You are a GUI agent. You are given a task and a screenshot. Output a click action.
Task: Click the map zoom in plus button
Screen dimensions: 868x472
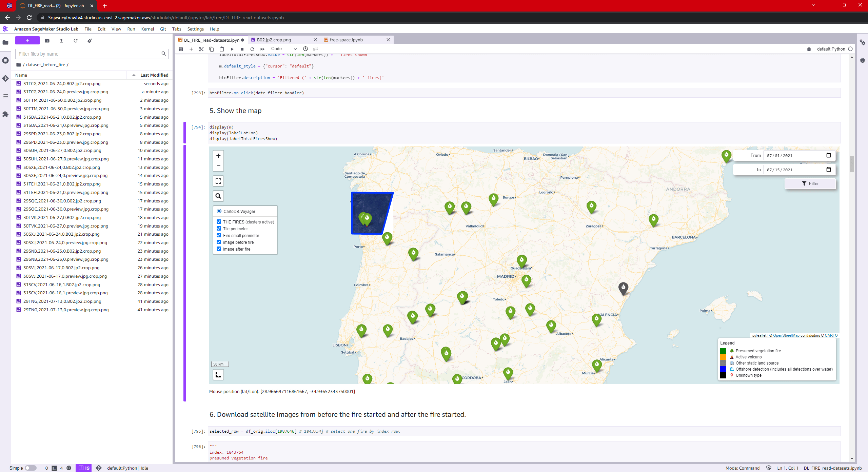(x=218, y=156)
